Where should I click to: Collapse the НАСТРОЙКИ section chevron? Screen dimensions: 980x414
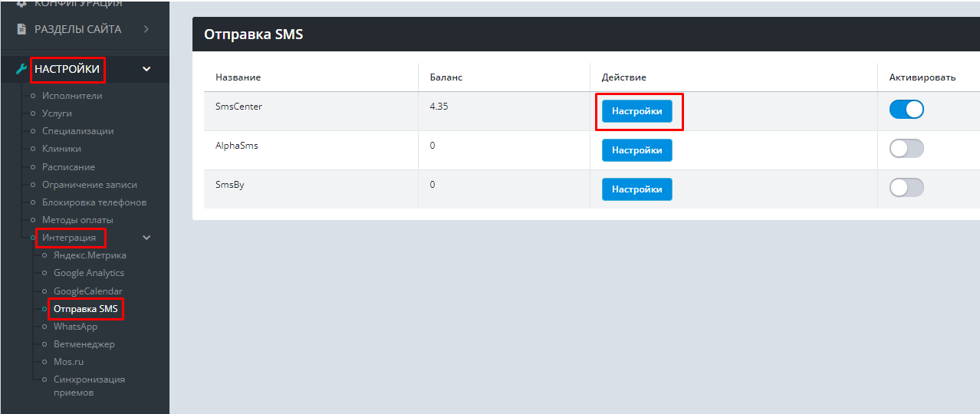146,69
